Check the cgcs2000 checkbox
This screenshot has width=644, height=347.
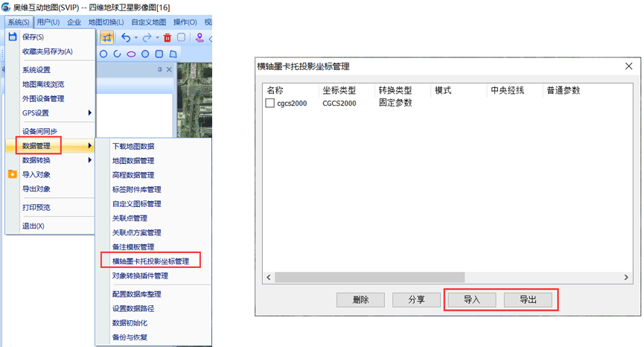[270, 104]
